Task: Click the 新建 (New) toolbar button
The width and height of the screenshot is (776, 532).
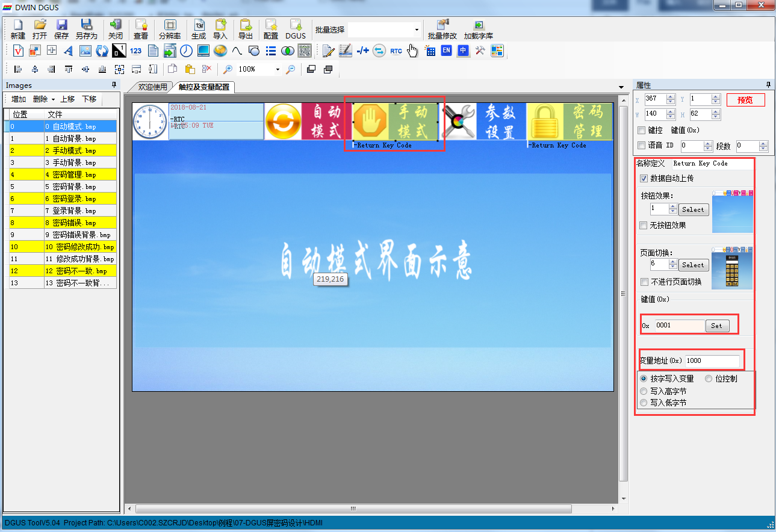Action: [x=18, y=29]
